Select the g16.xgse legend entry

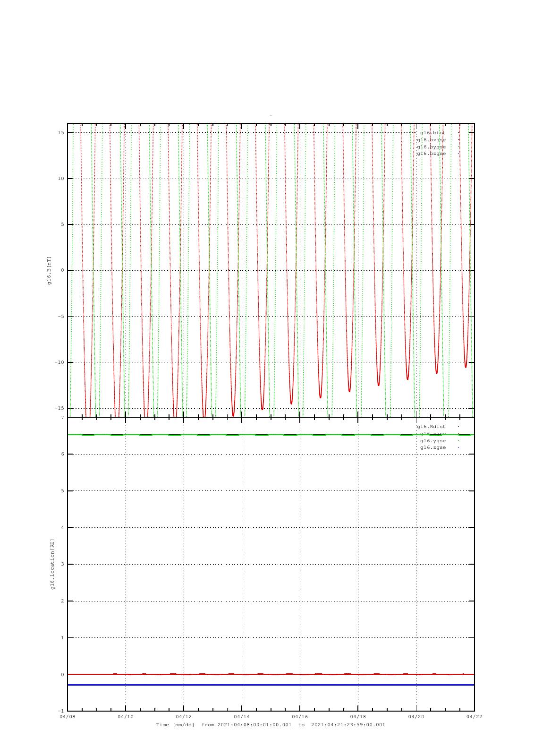pos(433,434)
